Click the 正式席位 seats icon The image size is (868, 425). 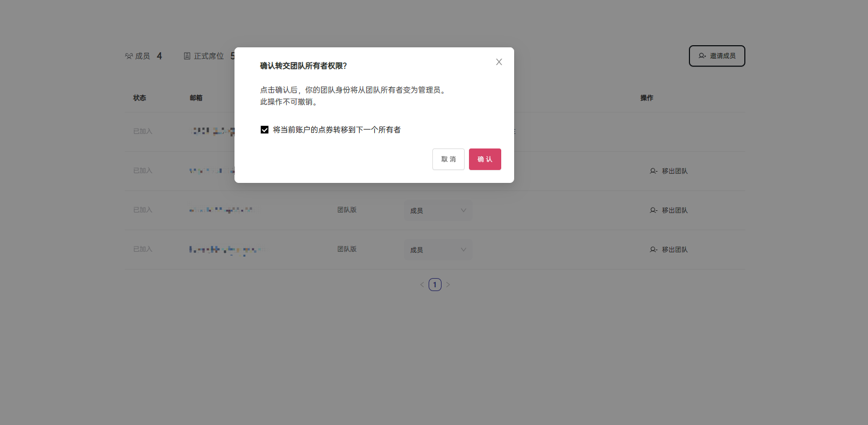(187, 56)
